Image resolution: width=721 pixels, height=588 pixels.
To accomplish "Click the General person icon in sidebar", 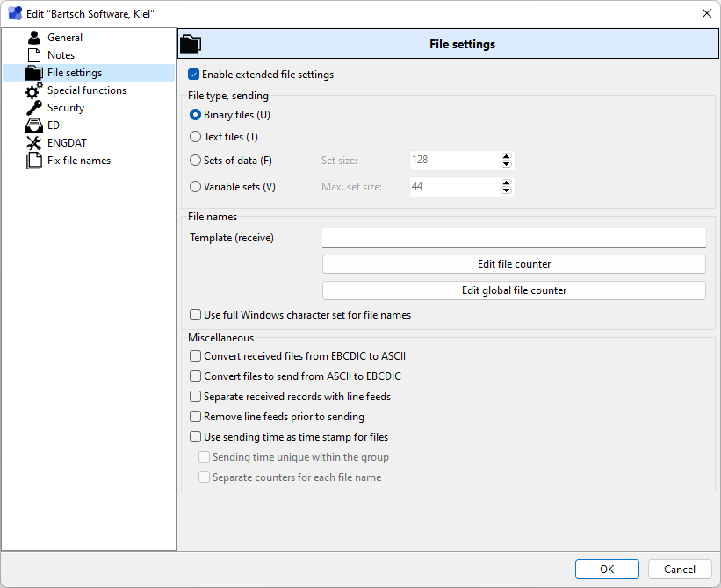I will point(33,38).
